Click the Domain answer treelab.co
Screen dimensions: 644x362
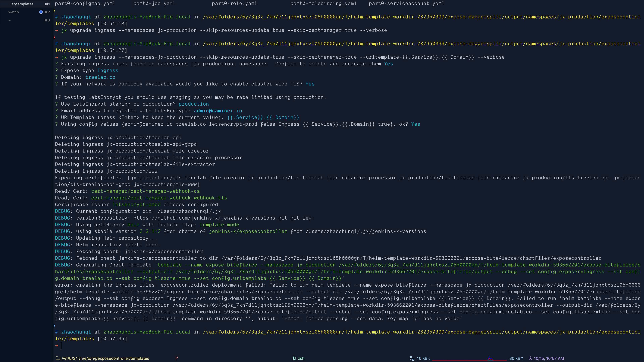(100, 77)
